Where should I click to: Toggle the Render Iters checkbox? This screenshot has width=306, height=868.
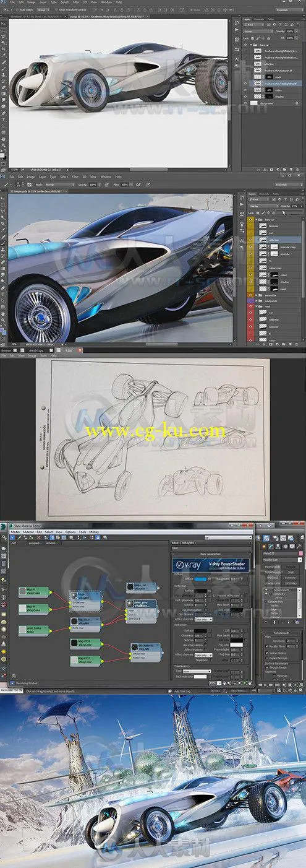[267, 646]
